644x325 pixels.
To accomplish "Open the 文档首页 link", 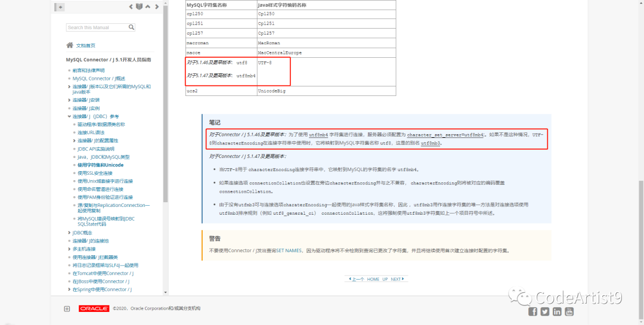I will (85, 45).
